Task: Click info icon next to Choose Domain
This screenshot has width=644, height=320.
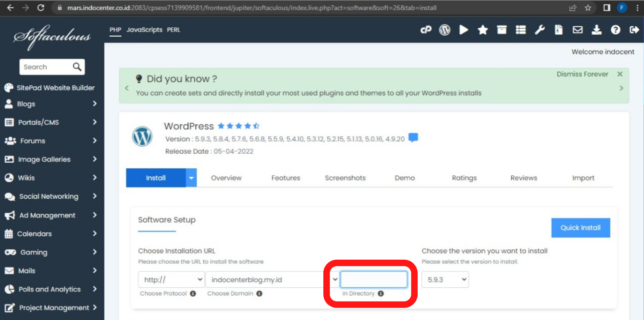Action: pos(259,294)
